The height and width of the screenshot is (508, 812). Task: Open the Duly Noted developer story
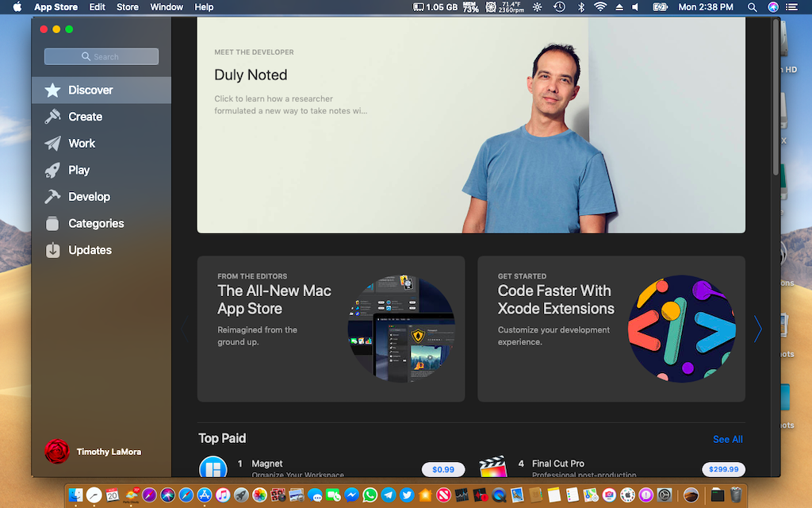click(x=471, y=125)
